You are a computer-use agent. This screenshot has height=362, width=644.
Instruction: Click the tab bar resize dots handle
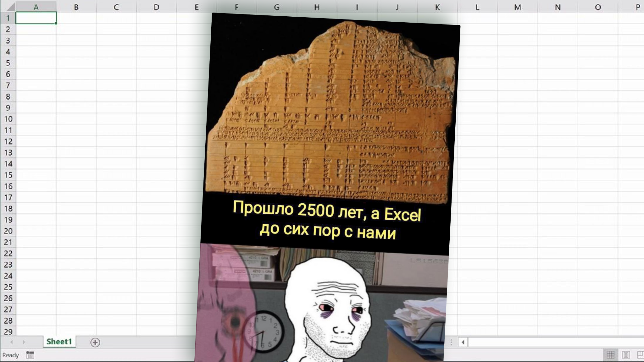pos(451,342)
